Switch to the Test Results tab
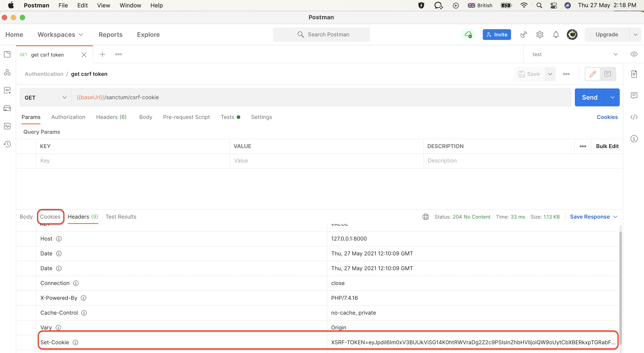The height and width of the screenshot is (353, 644). pyautogui.click(x=121, y=217)
